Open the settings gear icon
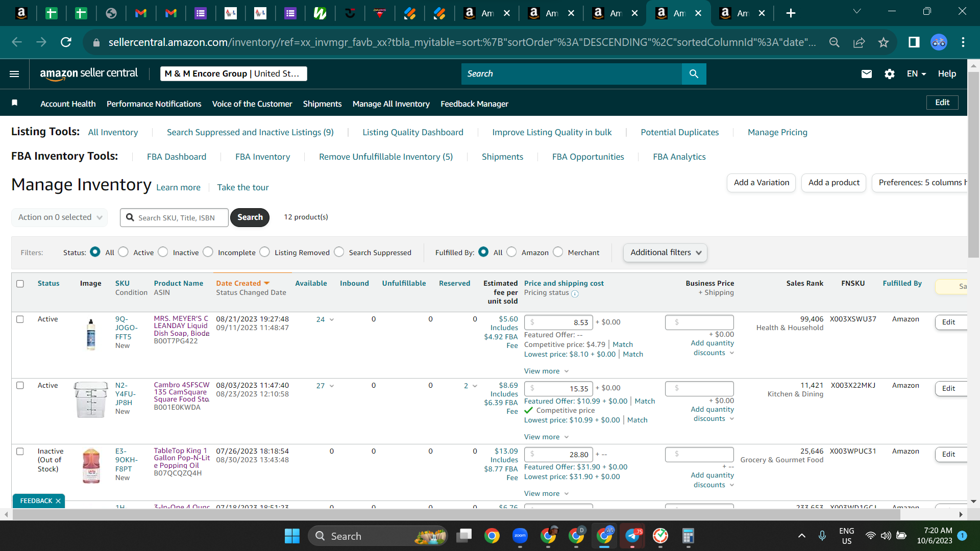The height and width of the screenshot is (551, 980). (889, 74)
